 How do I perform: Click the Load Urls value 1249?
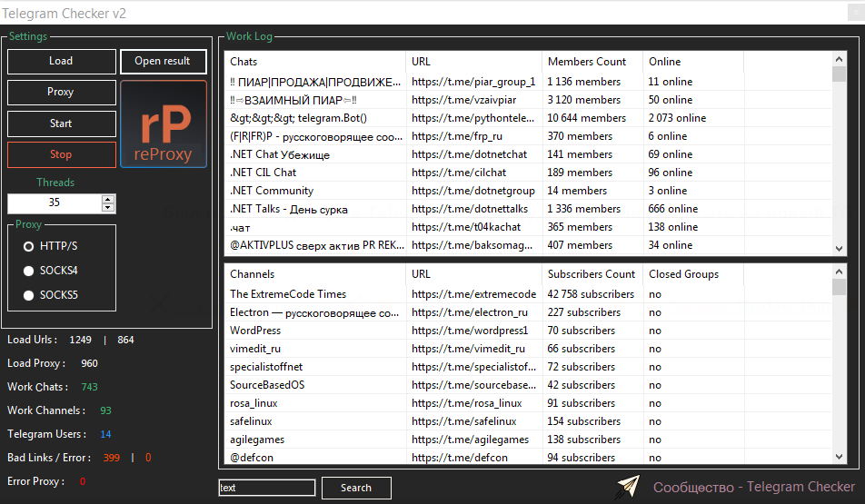81,341
